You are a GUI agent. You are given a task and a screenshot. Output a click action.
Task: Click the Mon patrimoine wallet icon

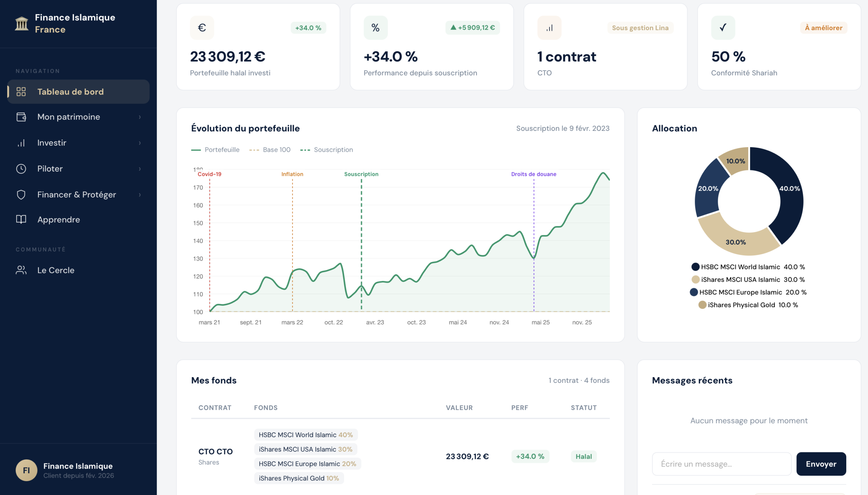pyautogui.click(x=21, y=117)
